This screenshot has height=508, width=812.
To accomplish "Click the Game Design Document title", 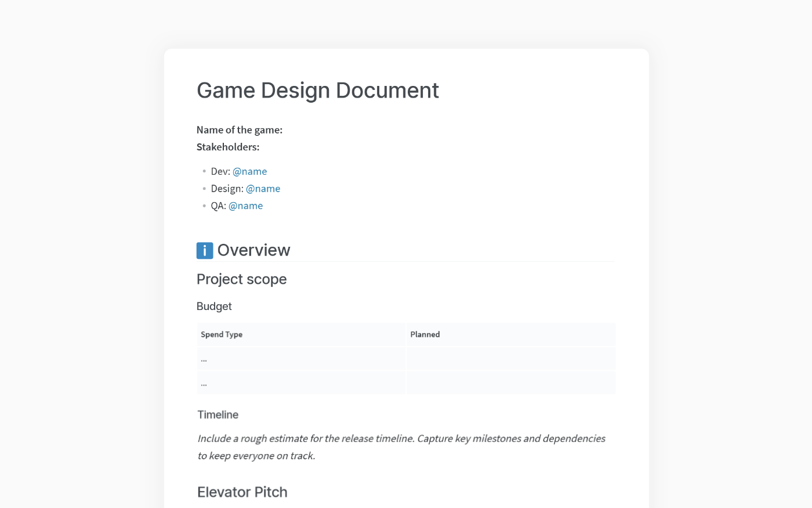I will click(x=317, y=91).
